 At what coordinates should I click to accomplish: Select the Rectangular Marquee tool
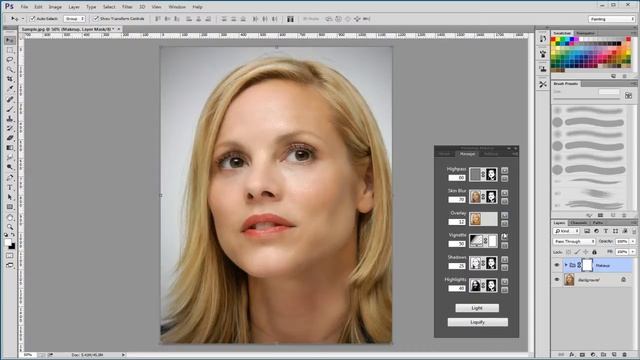(10, 50)
